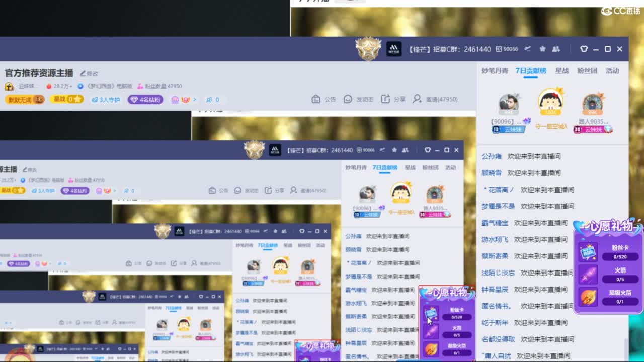
Task: Click the 0/1 超级火箭 progress bar in largest panel
Action: (620, 302)
